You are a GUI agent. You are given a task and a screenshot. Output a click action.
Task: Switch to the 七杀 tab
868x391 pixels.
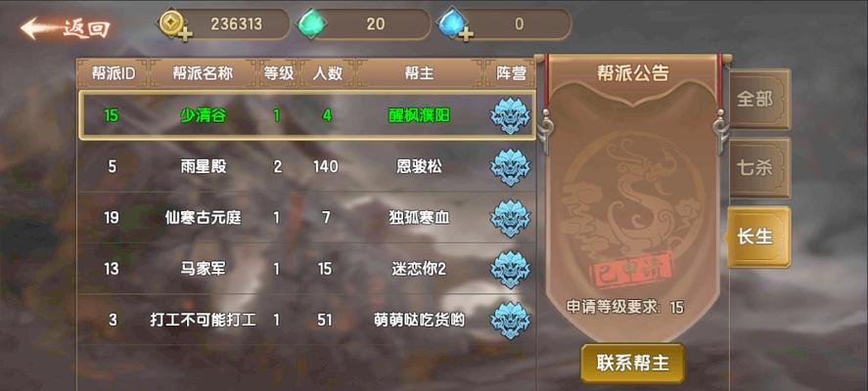coord(759,168)
